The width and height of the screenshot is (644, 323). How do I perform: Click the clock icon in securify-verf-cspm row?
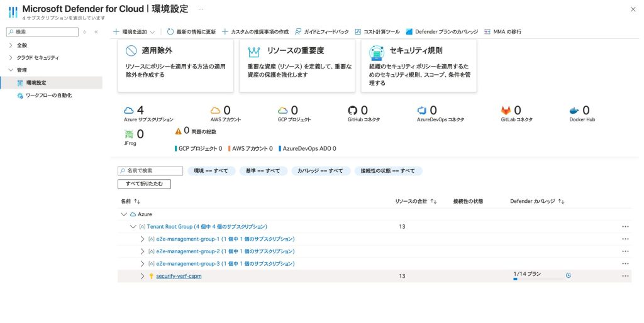click(568, 275)
